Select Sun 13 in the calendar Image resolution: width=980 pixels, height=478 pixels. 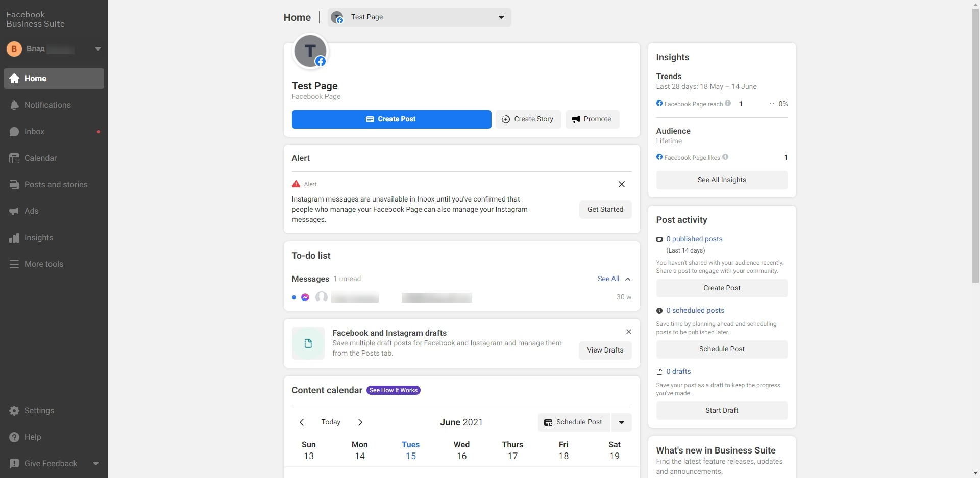coord(309,450)
